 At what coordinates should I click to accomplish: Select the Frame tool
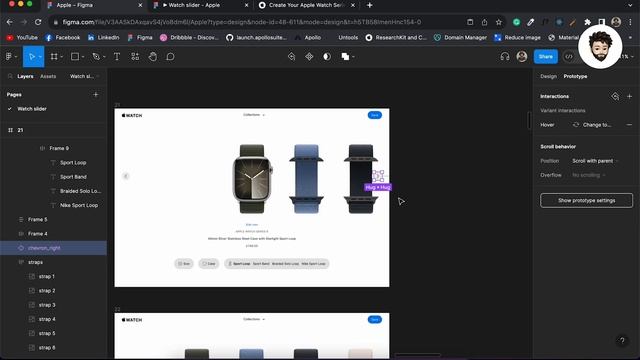(54, 57)
